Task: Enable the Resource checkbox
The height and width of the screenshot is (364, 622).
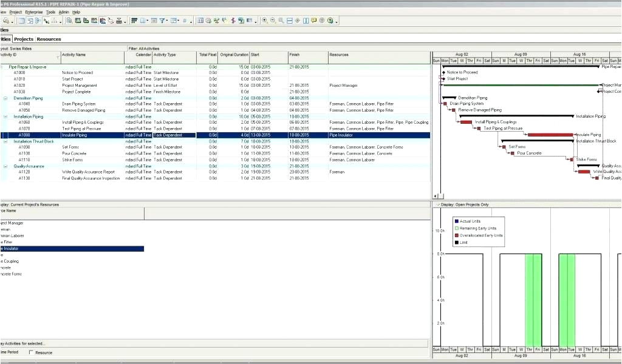Action: click(31, 352)
